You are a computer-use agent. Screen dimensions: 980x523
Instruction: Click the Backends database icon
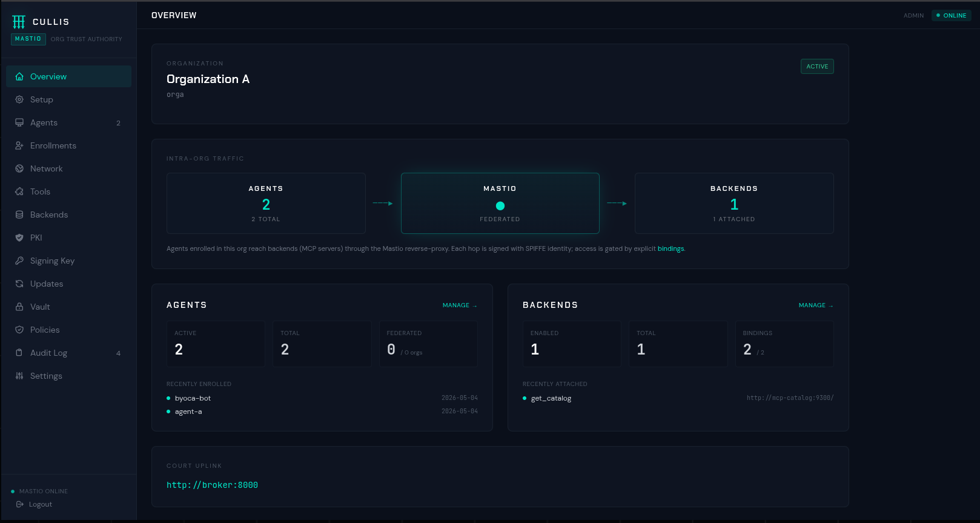(x=19, y=215)
